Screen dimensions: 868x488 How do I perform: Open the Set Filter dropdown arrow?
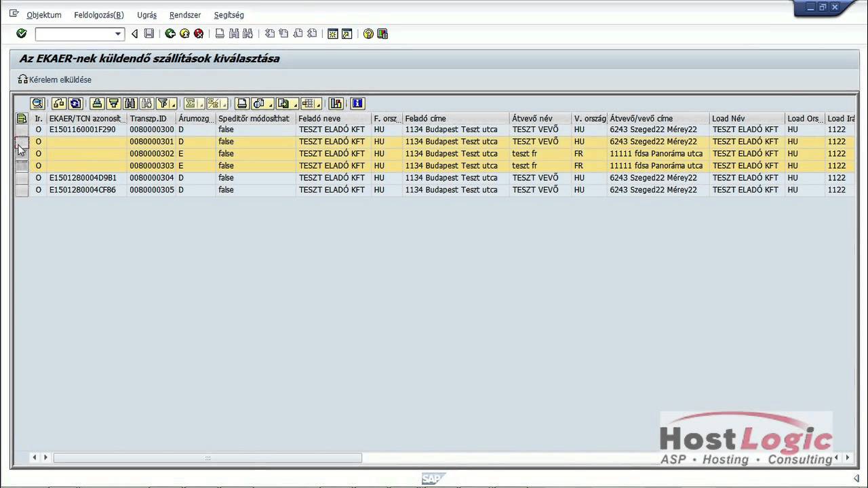click(x=174, y=105)
